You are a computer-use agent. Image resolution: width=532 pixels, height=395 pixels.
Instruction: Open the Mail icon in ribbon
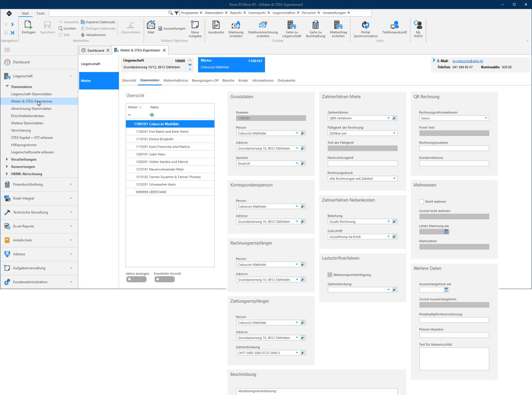click(151, 25)
